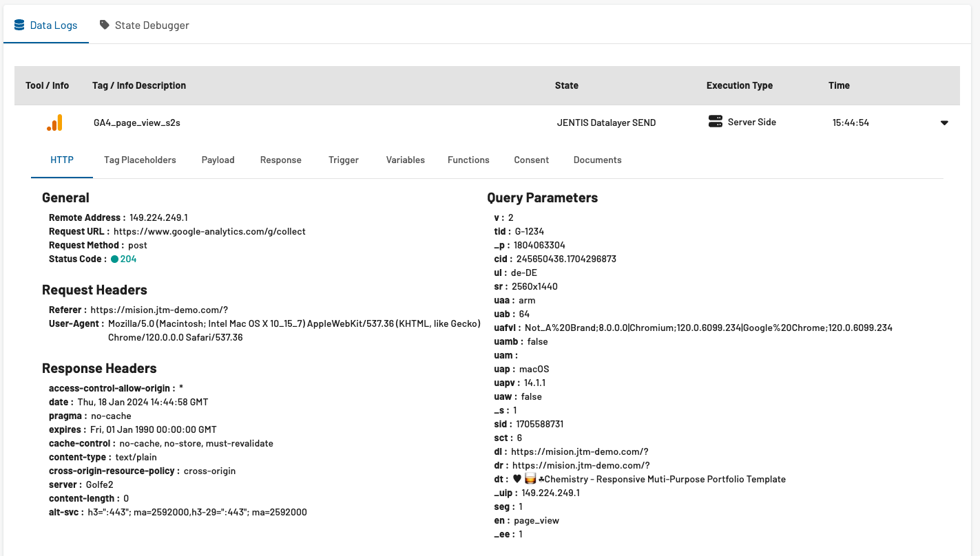This screenshot has height=556, width=980.
Task: Open the Payload sub-tab
Action: (x=218, y=160)
